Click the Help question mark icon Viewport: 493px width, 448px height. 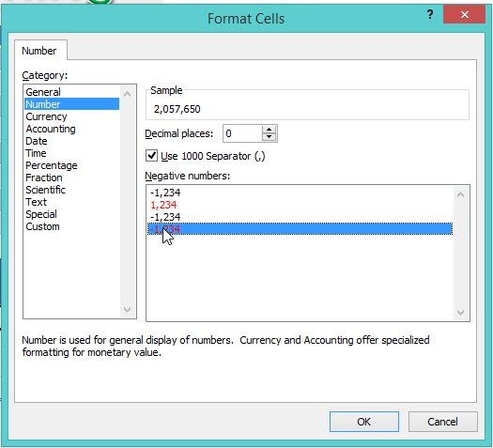430,14
